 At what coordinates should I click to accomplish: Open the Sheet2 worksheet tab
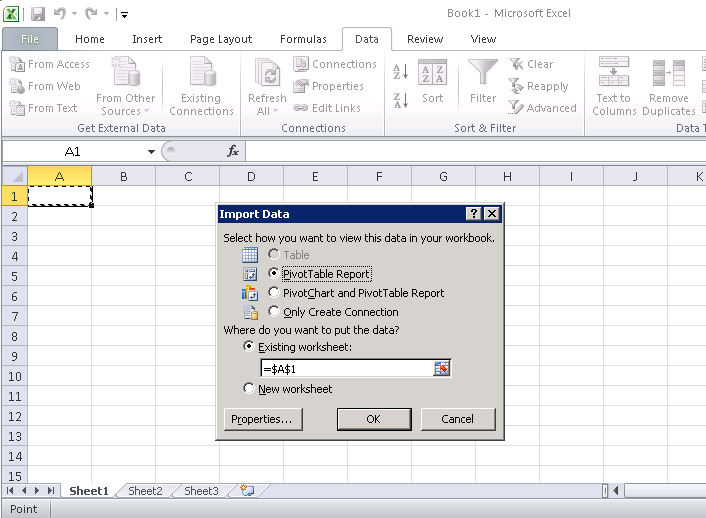point(145,491)
